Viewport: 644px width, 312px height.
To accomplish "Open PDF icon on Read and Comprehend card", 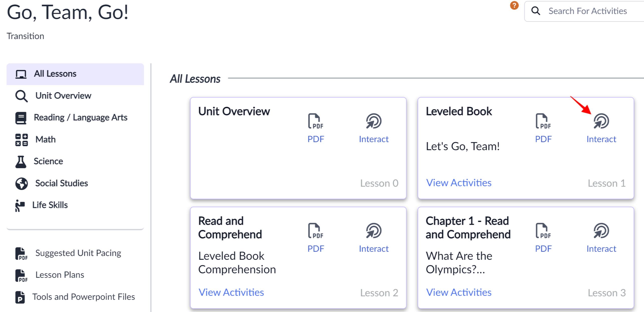I will [315, 231].
